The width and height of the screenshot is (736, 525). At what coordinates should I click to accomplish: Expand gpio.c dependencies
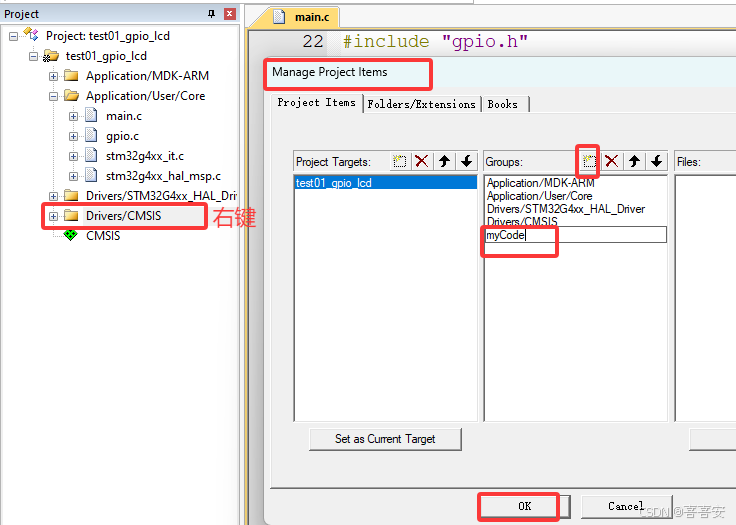[x=73, y=136]
